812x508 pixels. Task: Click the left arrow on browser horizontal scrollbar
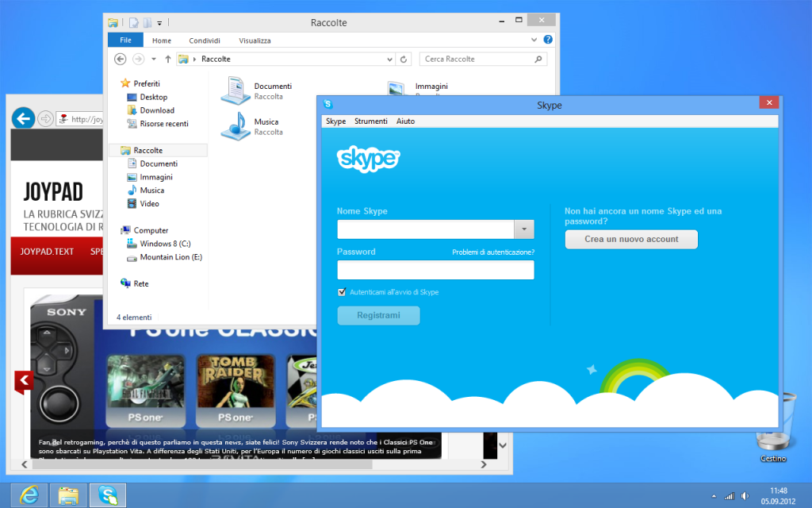[x=25, y=464]
